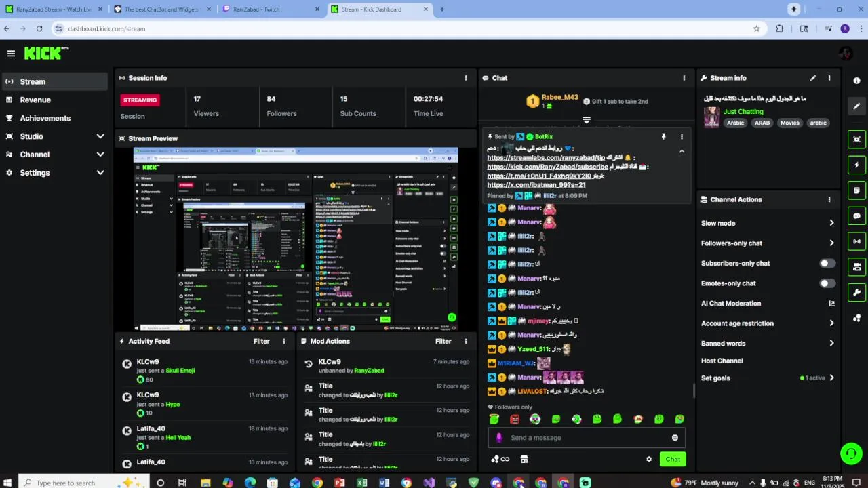Open Set goals arrow

click(831, 378)
